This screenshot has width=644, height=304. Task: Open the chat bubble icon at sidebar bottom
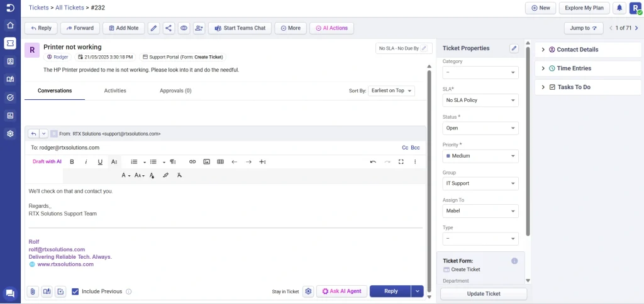pyautogui.click(x=10, y=293)
